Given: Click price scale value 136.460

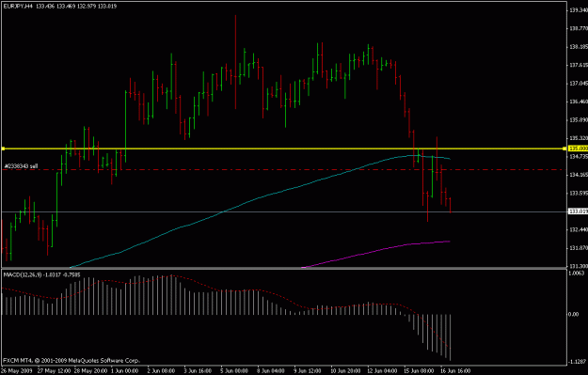Looking at the screenshot, I should [579, 102].
